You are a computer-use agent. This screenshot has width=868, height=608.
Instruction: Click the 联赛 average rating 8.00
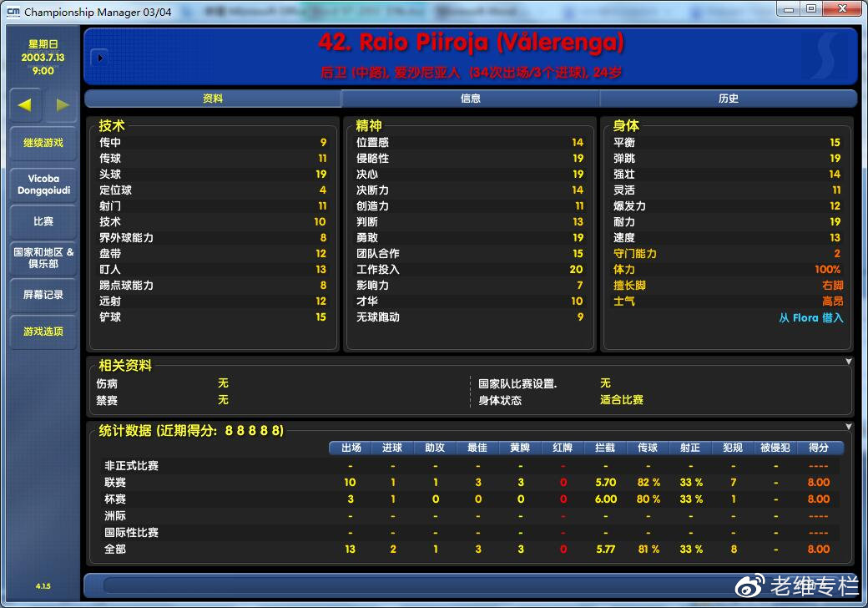click(x=819, y=482)
